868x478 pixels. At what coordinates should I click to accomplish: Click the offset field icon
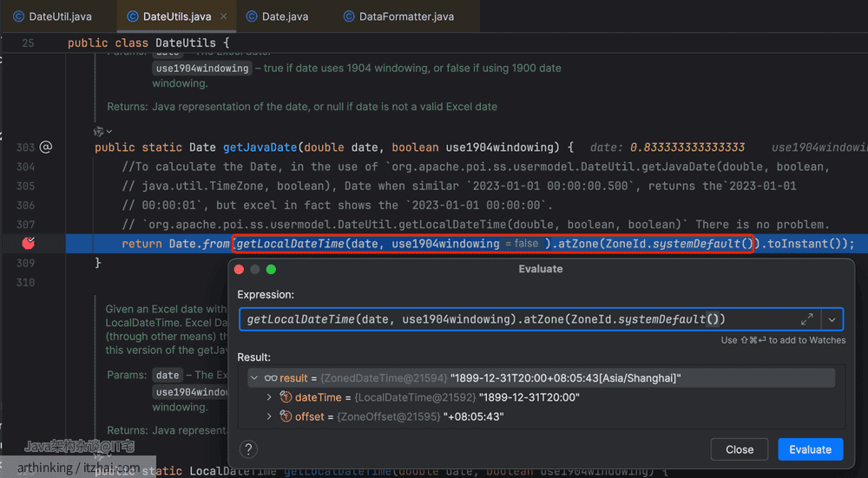(286, 416)
